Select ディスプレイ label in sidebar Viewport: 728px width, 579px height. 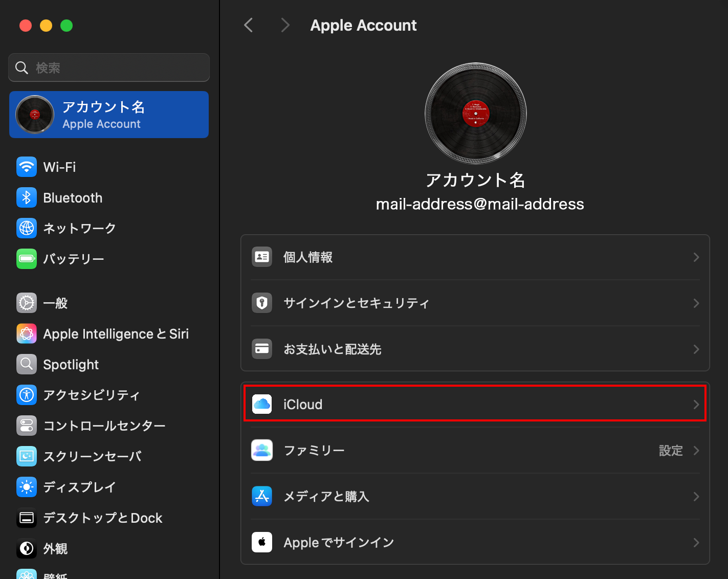tap(79, 487)
